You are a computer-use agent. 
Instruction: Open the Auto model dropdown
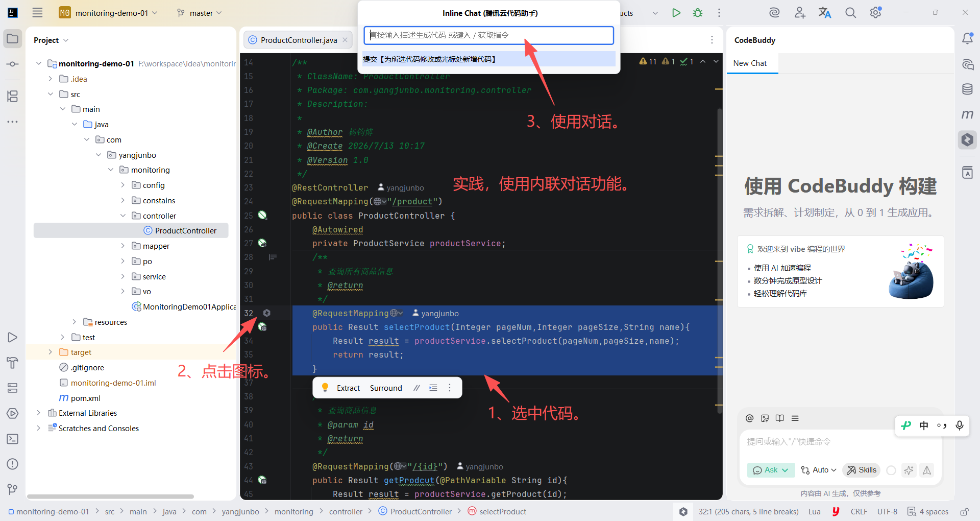click(818, 470)
